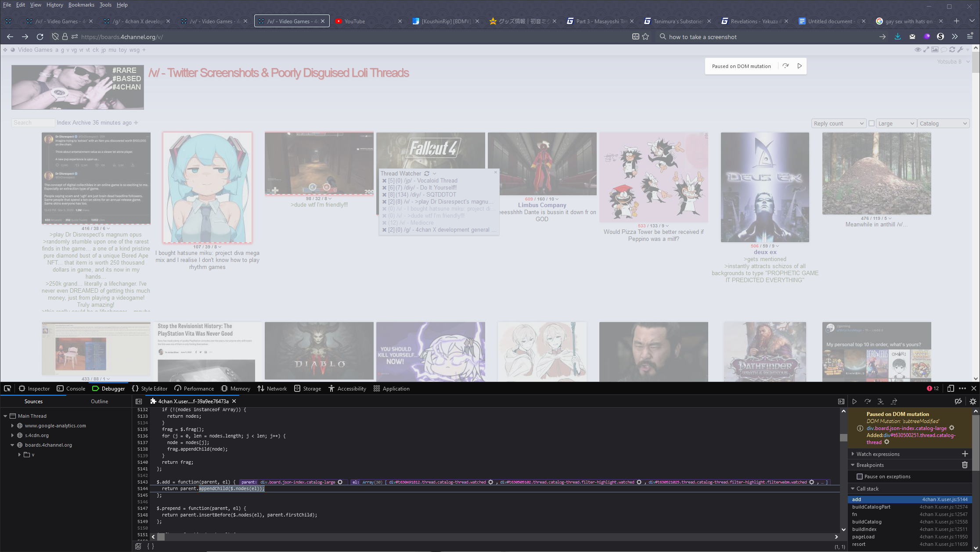
Task: Collapse the Watch expressions section
Action: (x=853, y=454)
